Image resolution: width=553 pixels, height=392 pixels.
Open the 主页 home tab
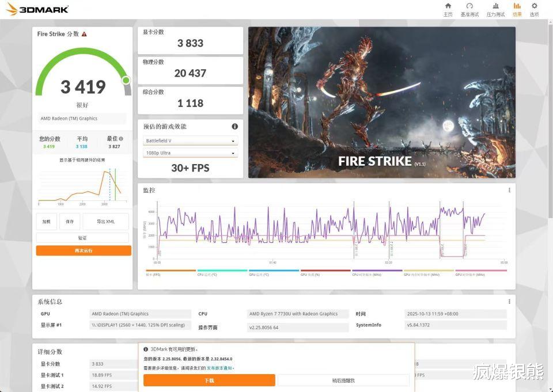[x=448, y=10]
